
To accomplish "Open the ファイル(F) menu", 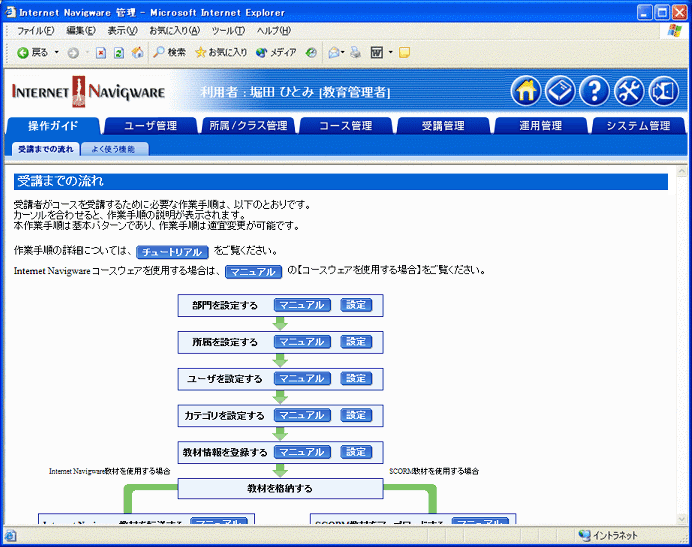I will click(35, 30).
